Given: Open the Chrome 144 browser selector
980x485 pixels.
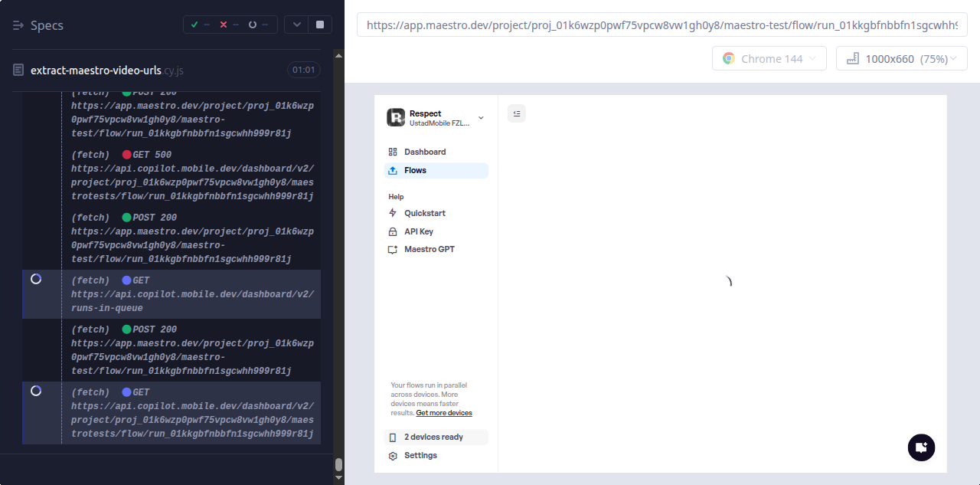Looking at the screenshot, I should coord(769,59).
